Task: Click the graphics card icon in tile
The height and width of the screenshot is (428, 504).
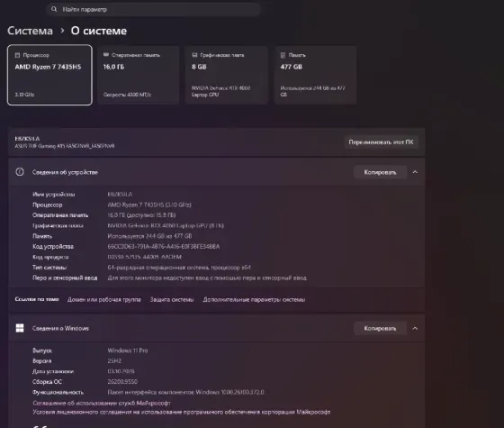Action: tap(194, 55)
